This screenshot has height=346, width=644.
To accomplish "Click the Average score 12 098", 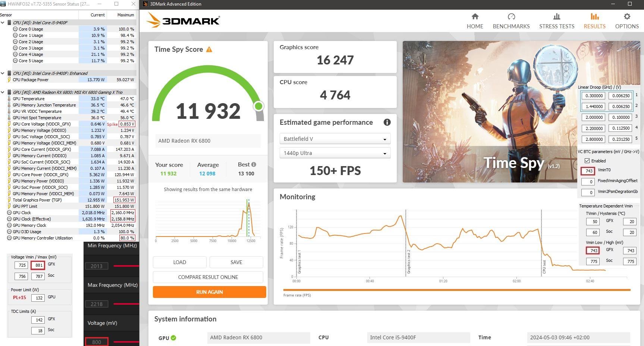I will (x=207, y=174).
